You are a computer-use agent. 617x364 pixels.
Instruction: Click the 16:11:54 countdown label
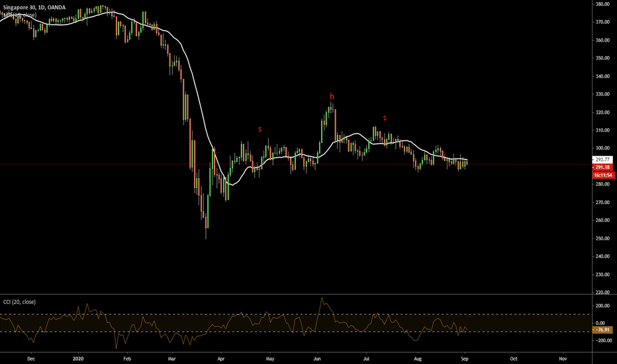coord(603,175)
